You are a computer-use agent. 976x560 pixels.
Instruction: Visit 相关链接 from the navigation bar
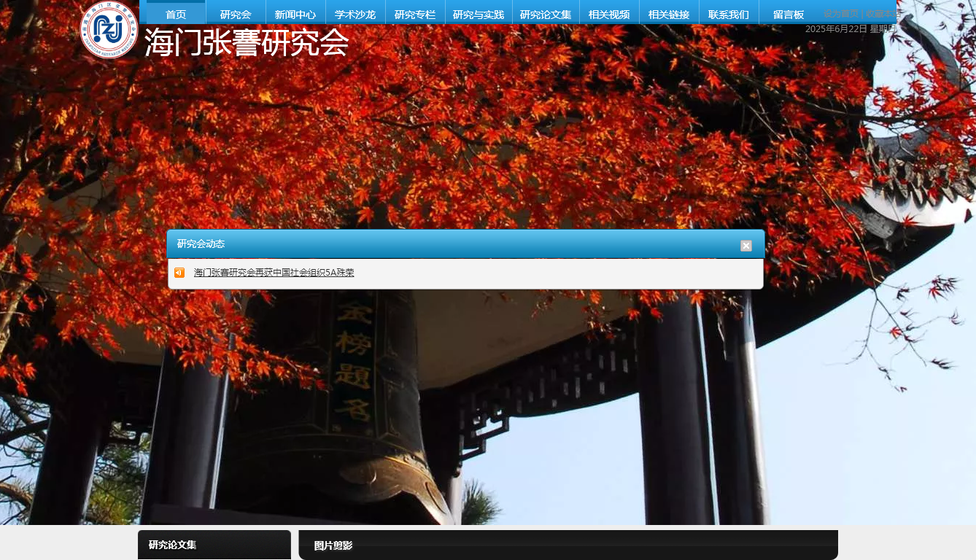coord(669,14)
